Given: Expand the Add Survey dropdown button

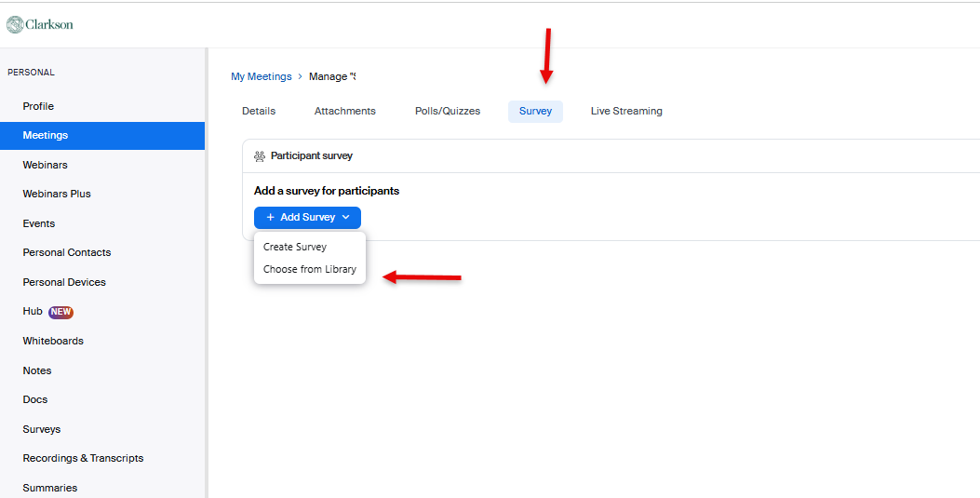Looking at the screenshot, I should [307, 217].
